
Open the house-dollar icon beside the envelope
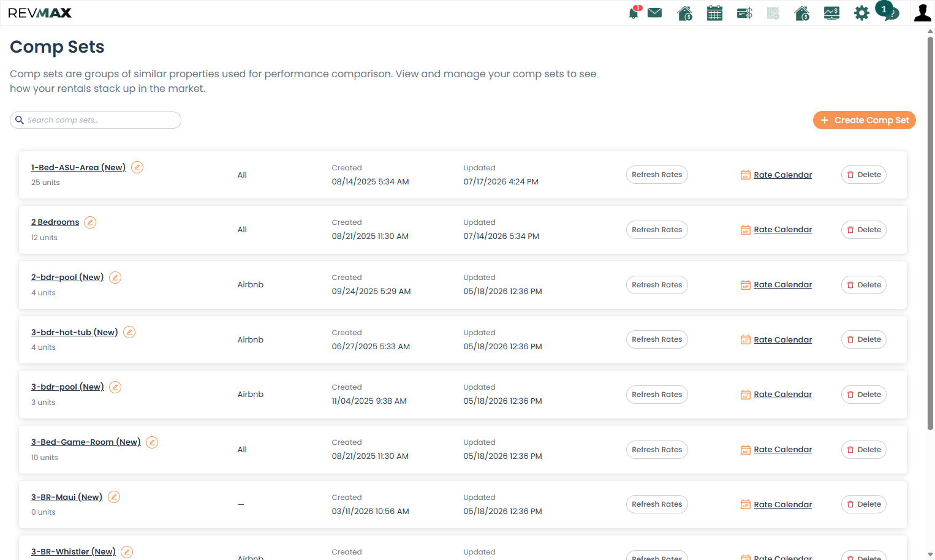[x=685, y=13]
